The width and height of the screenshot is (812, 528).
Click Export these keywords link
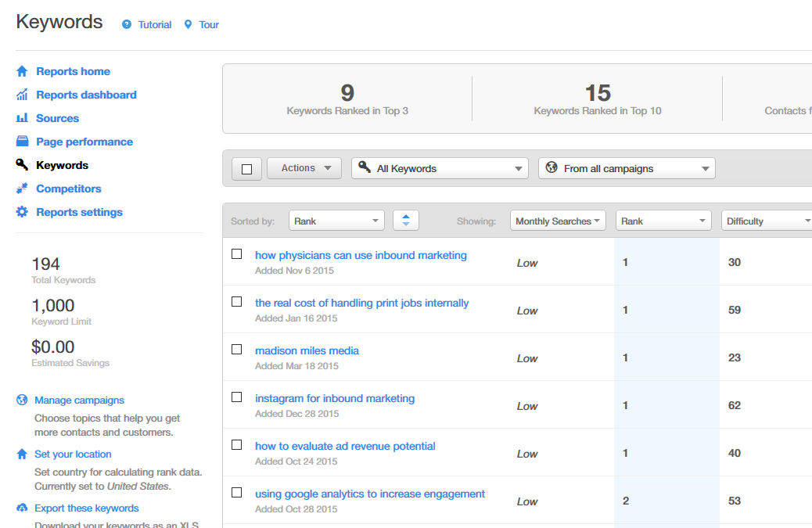coord(87,508)
